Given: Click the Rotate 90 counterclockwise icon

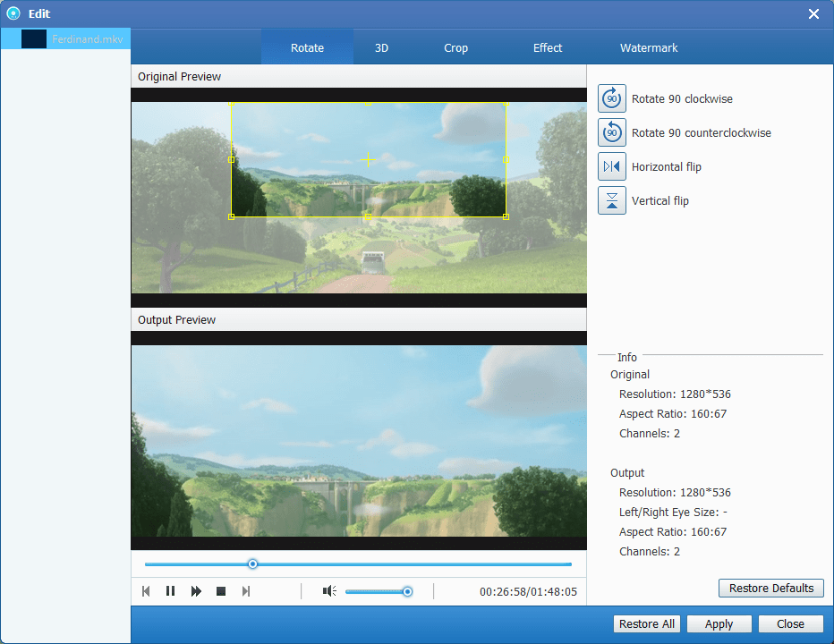Looking at the screenshot, I should click(x=612, y=132).
